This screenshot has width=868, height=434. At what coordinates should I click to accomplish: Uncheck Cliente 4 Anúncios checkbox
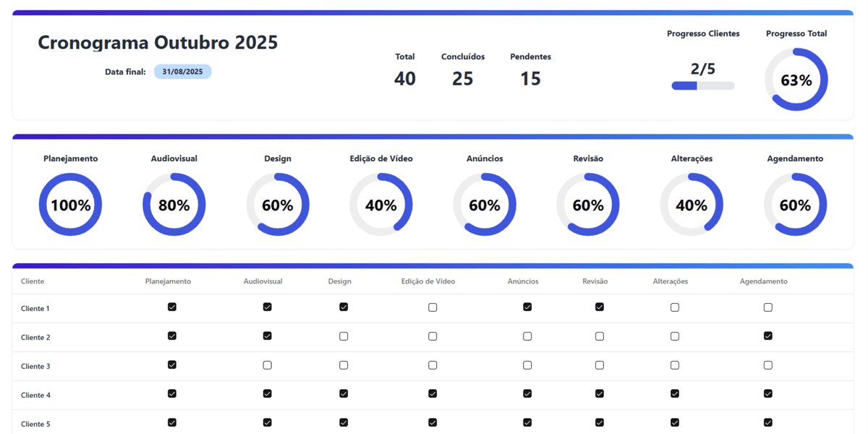pos(527,394)
